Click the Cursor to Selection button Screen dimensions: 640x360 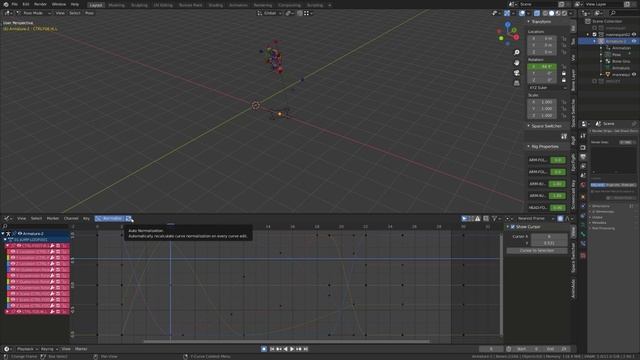537,251
